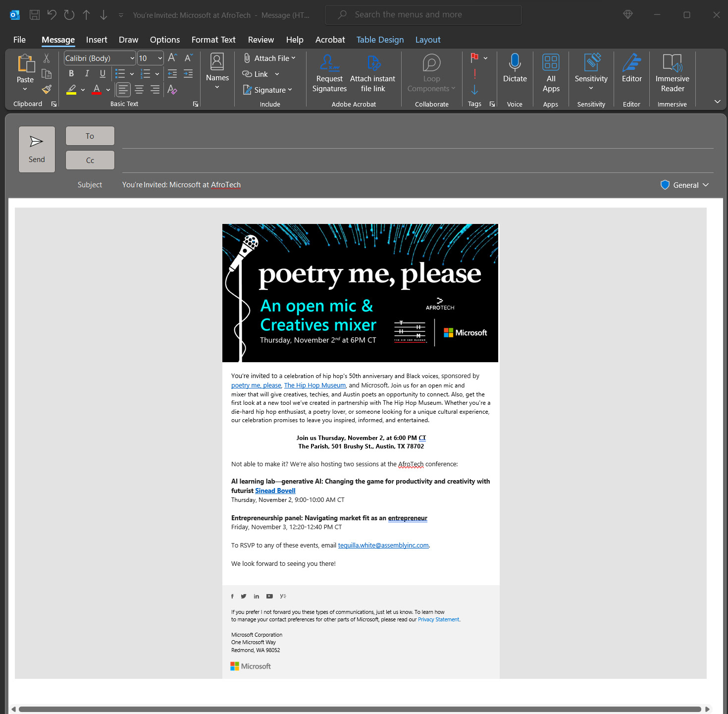The width and height of the screenshot is (728, 714).
Task: Open Microsoft 365 premium diamond icon
Action: (628, 14)
